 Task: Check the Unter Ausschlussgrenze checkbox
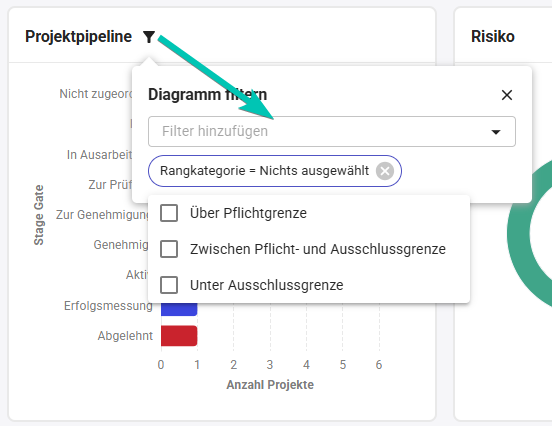169,285
